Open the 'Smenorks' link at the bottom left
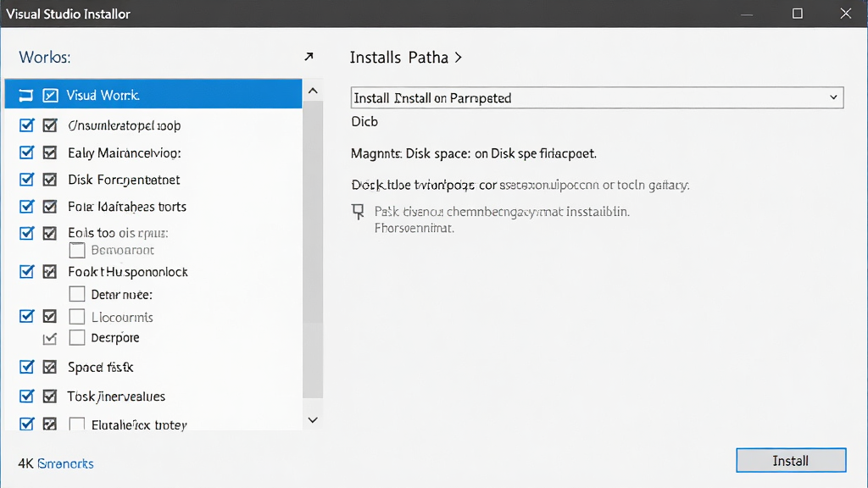The height and width of the screenshot is (488, 868). (x=66, y=463)
